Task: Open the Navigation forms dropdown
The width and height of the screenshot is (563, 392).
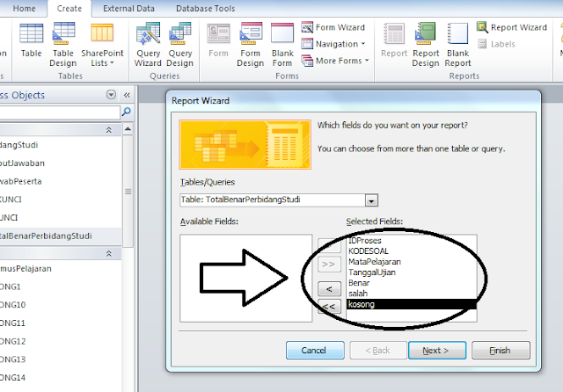Action: (x=333, y=44)
